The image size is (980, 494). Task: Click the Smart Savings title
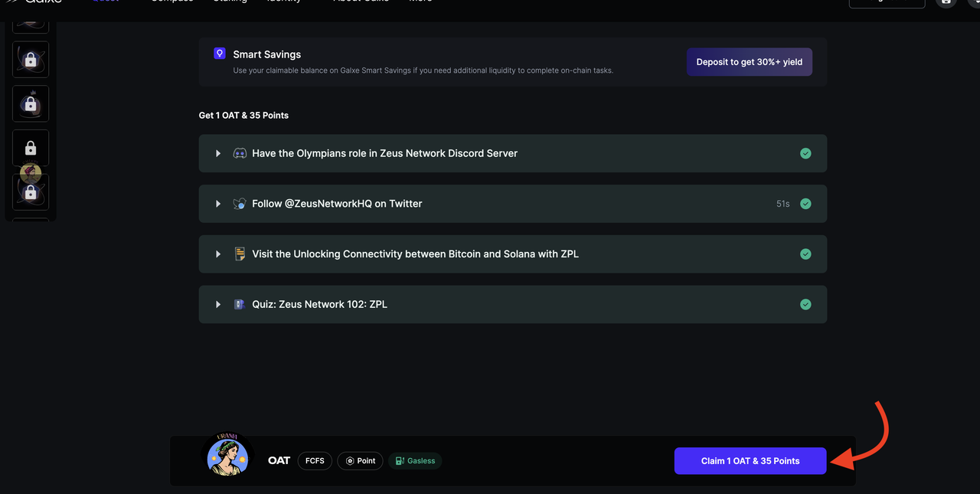click(x=266, y=54)
